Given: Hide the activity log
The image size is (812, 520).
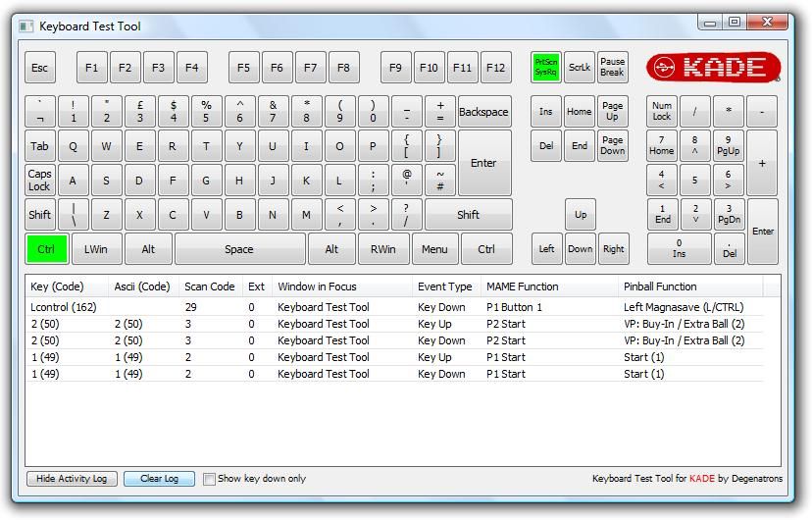Looking at the screenshot, I should [72, 479].
